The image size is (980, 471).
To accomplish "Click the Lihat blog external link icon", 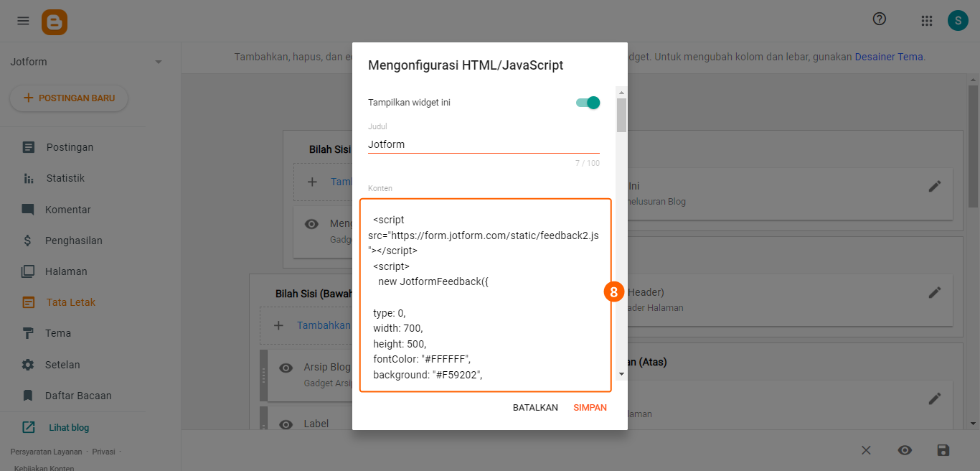I will (28, 427).
